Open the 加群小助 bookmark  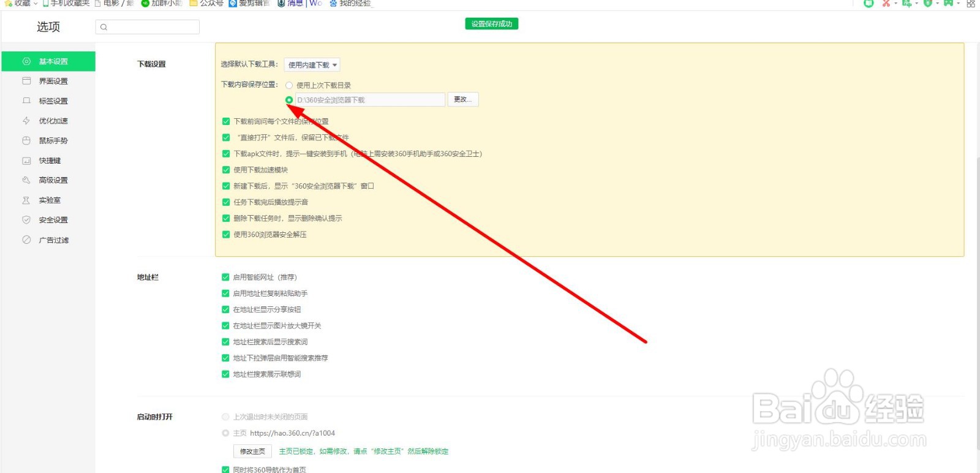[162, 3]
